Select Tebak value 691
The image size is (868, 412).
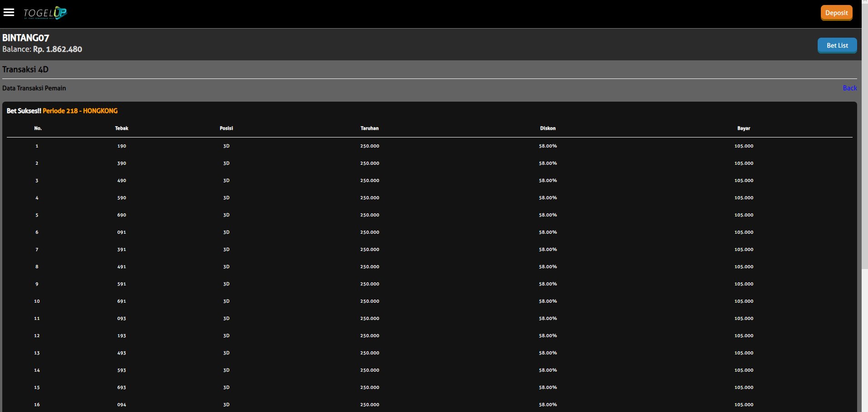point(122,301)
